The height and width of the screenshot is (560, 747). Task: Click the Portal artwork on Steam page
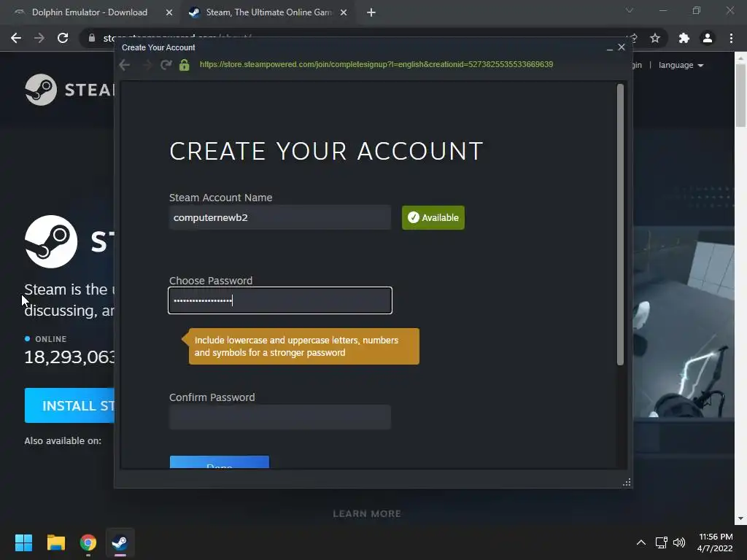[683, 322]
